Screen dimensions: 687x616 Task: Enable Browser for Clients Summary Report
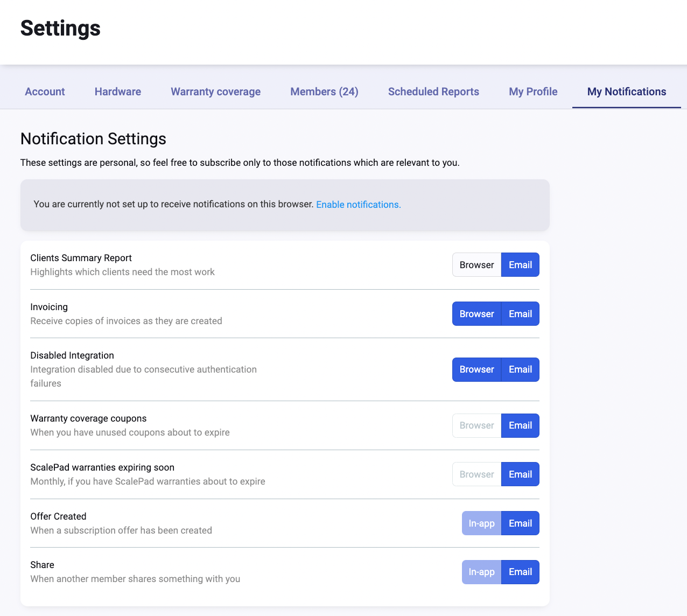point(476,265)
